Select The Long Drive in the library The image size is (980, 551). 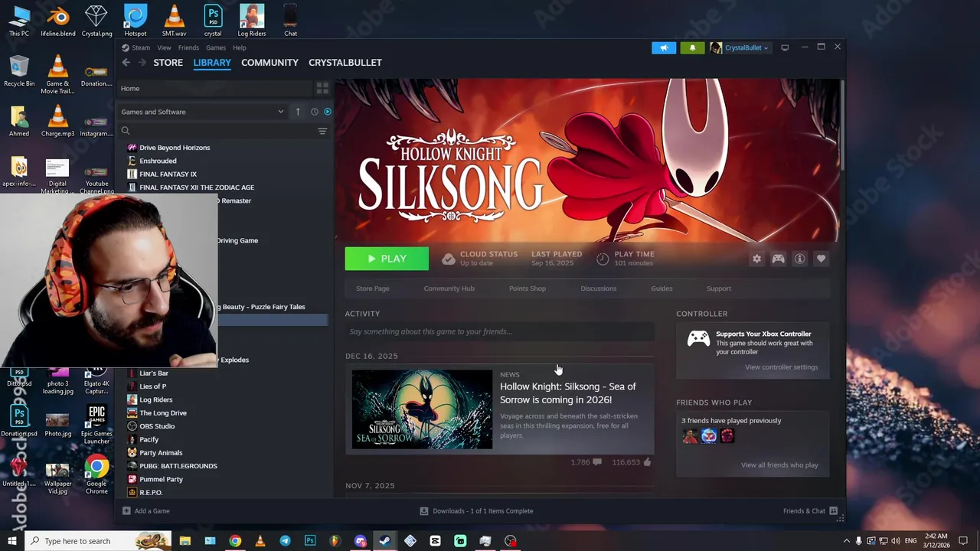point(163,413)
